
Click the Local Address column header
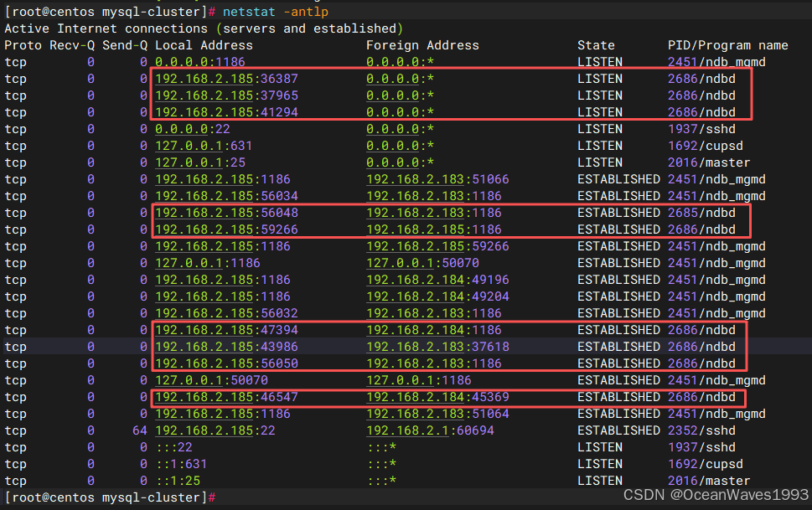click(x=204, y=45)
